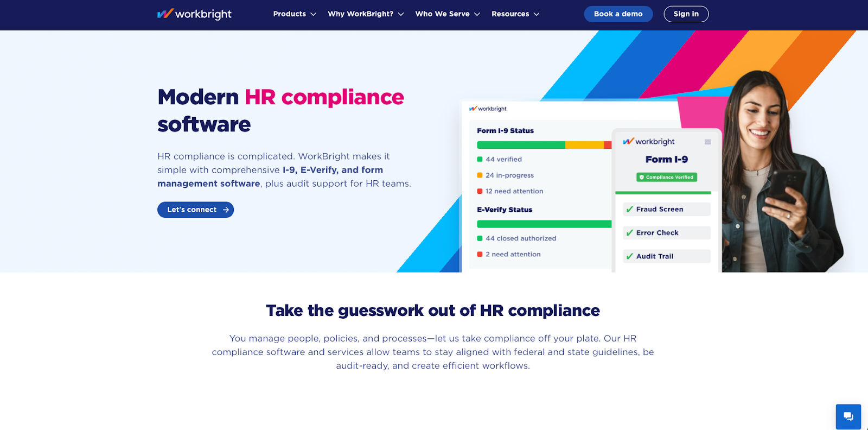Expand the Products dropdown chevron
The image size is (868, 430).
click(x=313, y=14)
